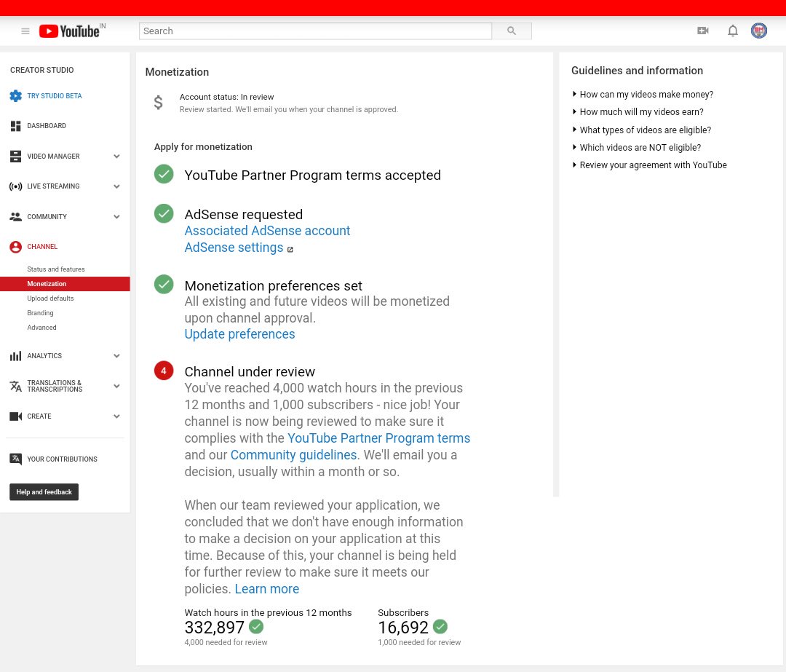Click the 'Apply for monetization' heading
Viewport: 786px width, 672px height.
pyautogui.click(x=203, y=147)
